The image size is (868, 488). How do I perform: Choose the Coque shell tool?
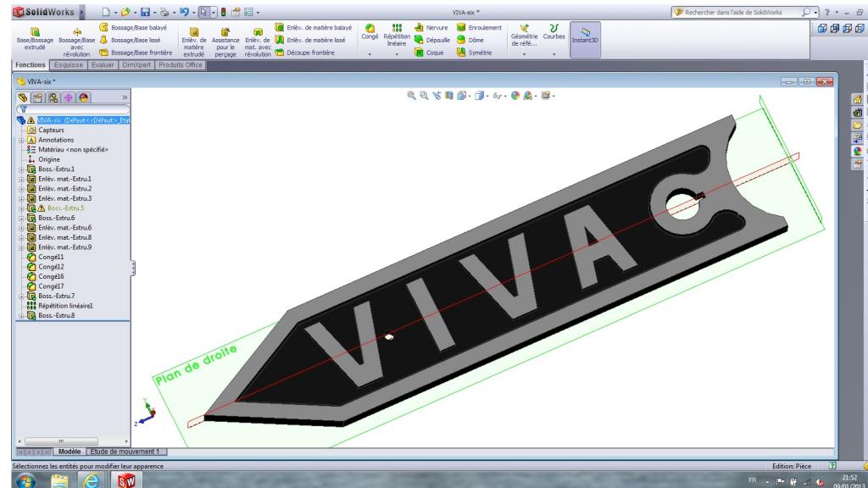[x=429, y=53]
